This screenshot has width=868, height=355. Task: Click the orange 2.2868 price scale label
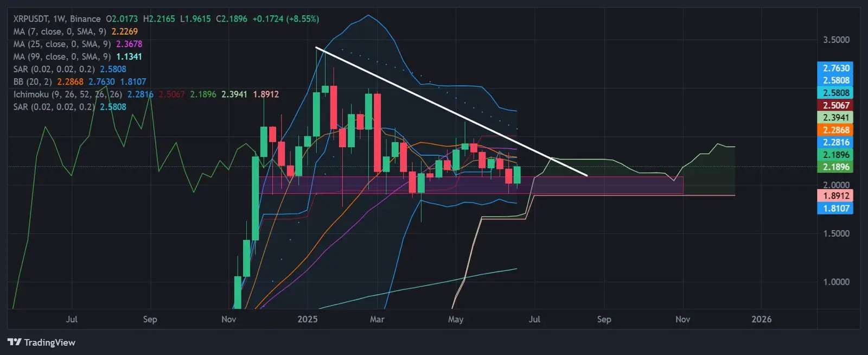pyautogui.click(x=835, y=130)
